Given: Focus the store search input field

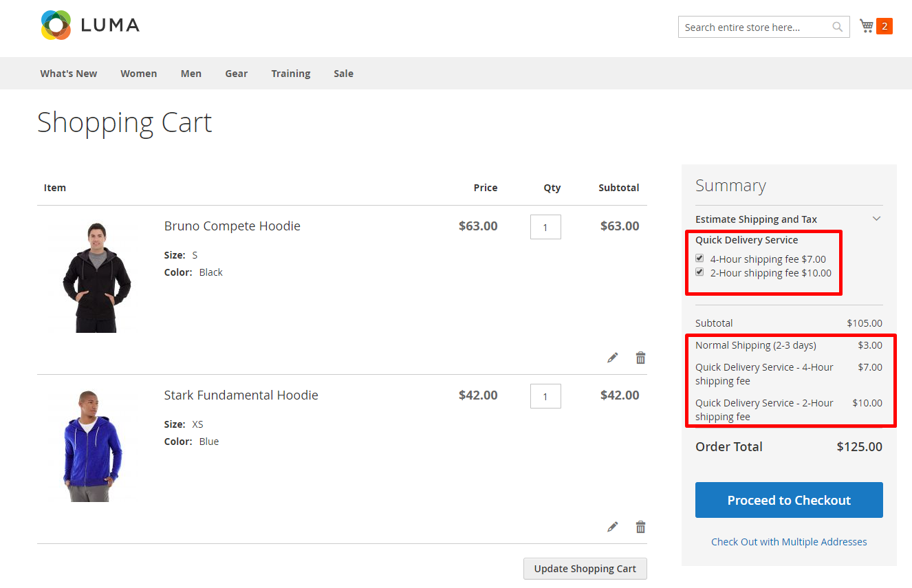Looking at the screenshot, I should click(x=753, y=28).
